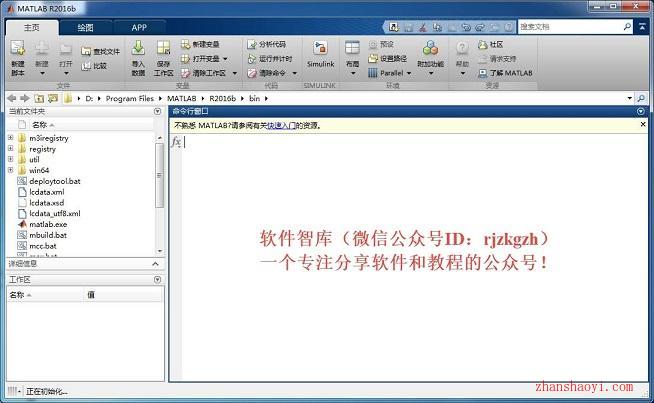The image size is (654, 403).
Task: Switch to the 主页 (Home) tab
Action: tap(32, 28)
